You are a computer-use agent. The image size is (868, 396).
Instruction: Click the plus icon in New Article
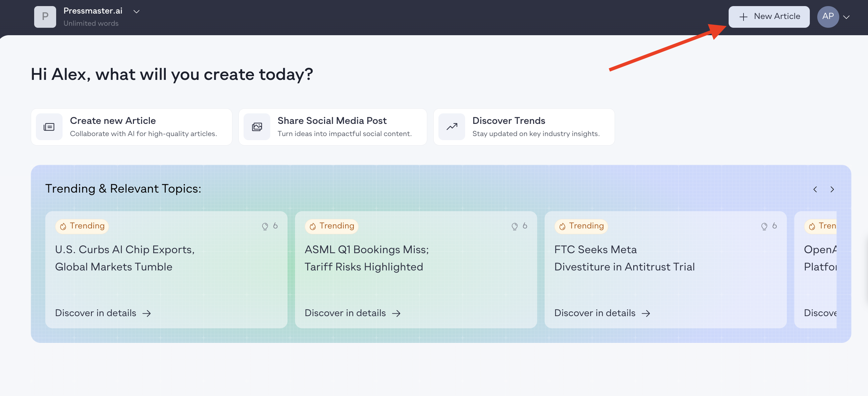pos(743,17)
